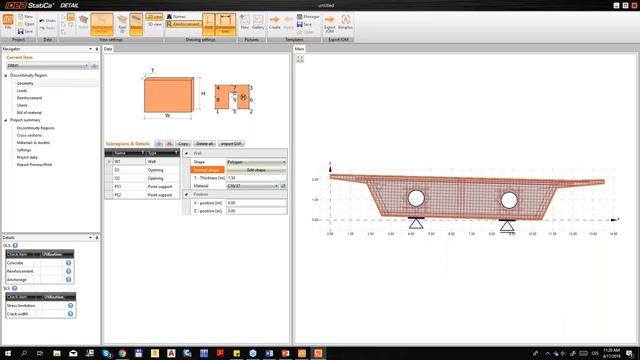640x360 pixels.
Task: Pin the Navigator panel
Action: (97, 49)
